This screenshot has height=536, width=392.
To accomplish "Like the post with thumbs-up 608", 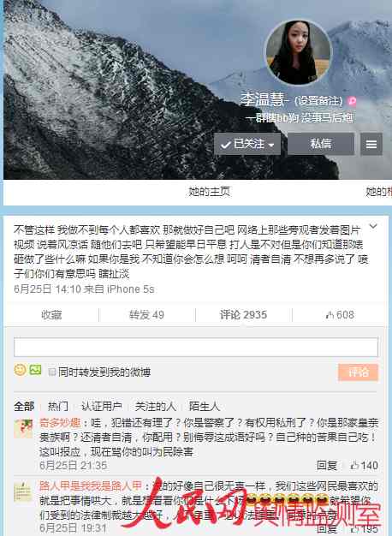I will coord(340,315).
